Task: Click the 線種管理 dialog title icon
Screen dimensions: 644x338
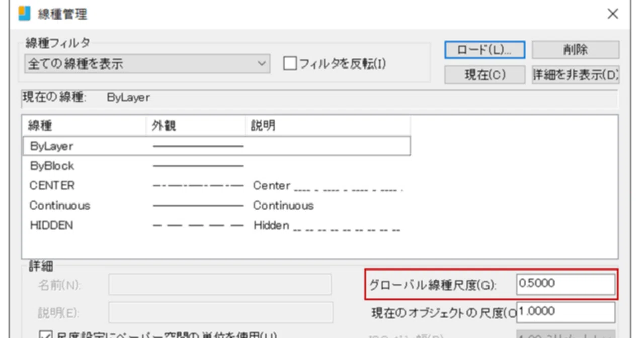Action: pyautogui.click(x=25, y=14)
